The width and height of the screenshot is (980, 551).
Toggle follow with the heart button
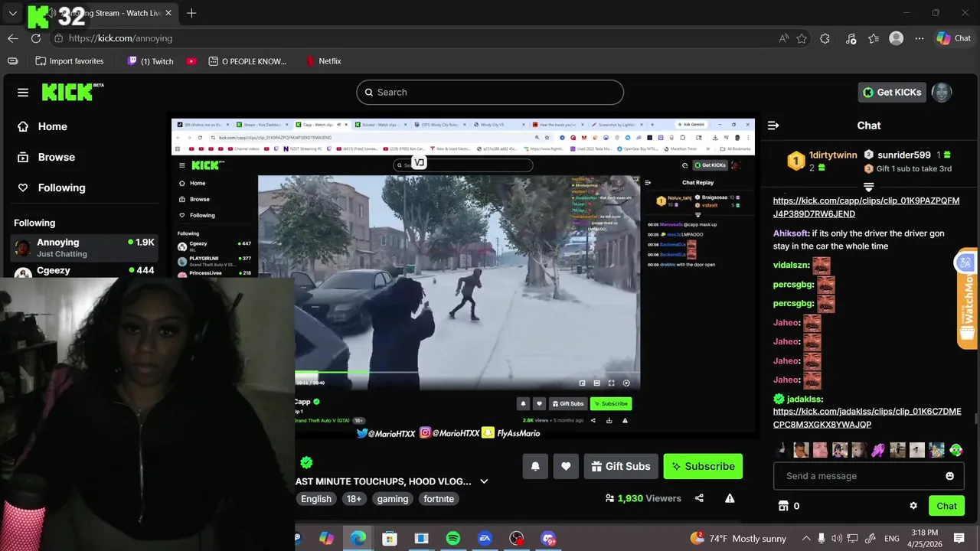tap(566, 466)
